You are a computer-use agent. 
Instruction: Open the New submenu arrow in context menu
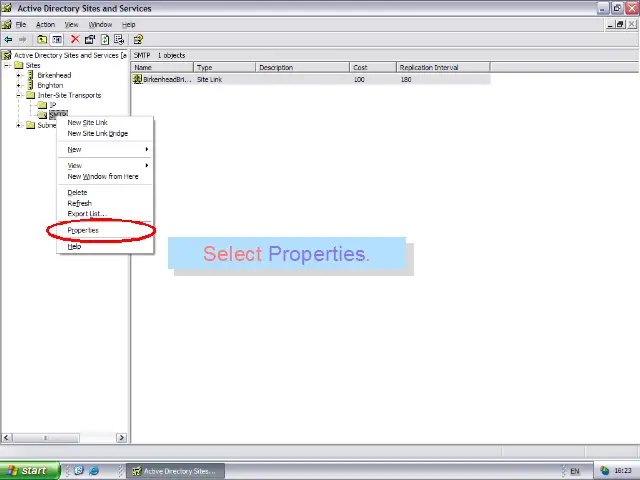147,149
